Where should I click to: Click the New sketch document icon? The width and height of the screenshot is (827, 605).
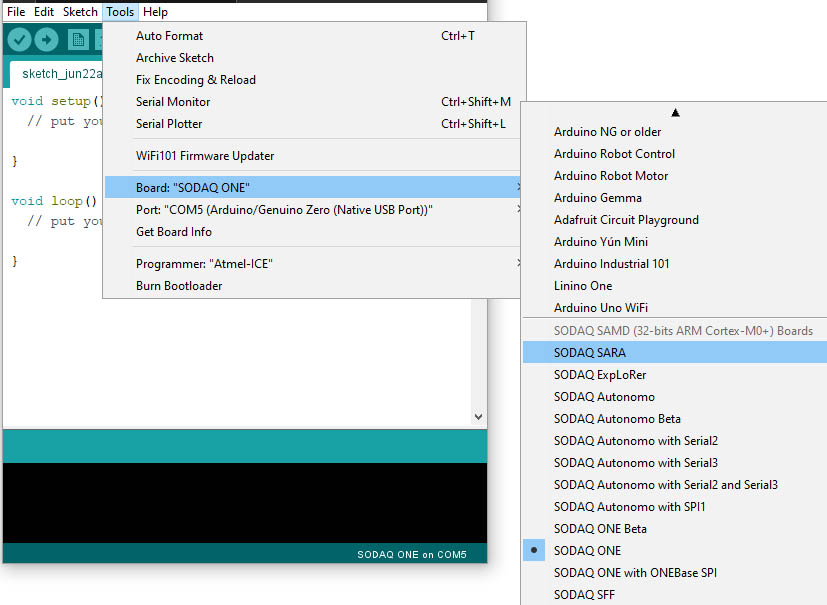78,39
